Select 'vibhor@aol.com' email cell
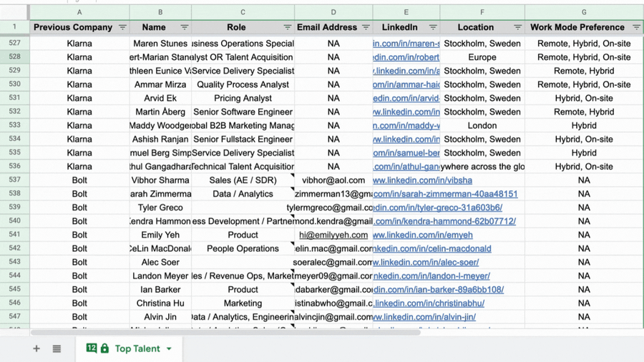The height and width of the screenshot is (362, 644). click(x=333, y=180)
